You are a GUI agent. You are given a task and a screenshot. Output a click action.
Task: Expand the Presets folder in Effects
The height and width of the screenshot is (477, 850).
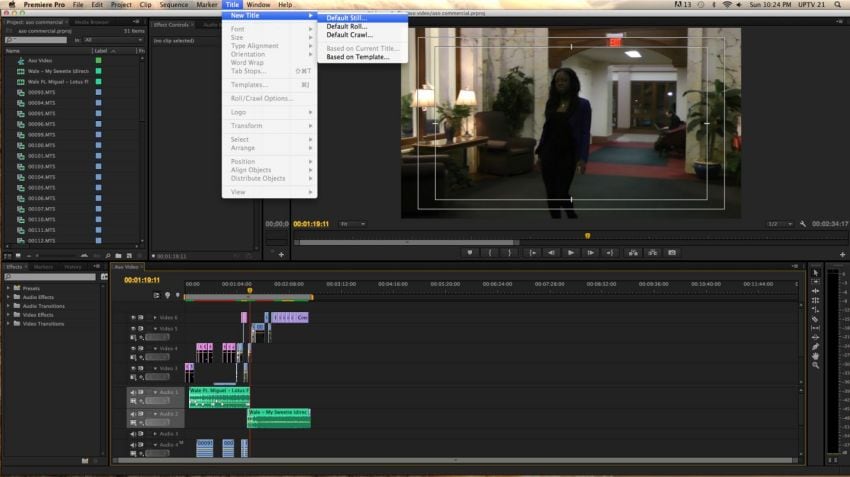point(8,288)
